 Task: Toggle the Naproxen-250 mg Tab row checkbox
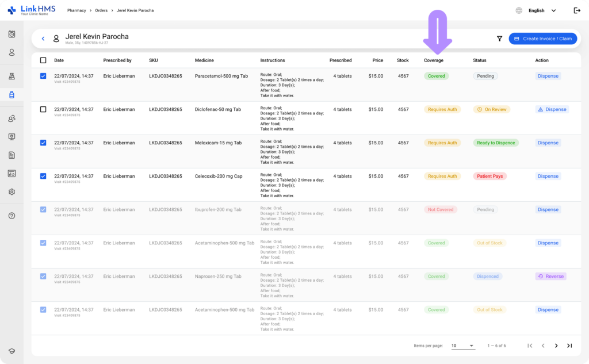coord(43,277)
